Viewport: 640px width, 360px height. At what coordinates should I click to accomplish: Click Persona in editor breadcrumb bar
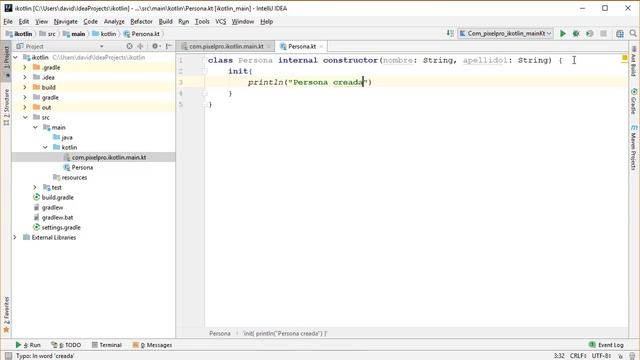[220, 333]
